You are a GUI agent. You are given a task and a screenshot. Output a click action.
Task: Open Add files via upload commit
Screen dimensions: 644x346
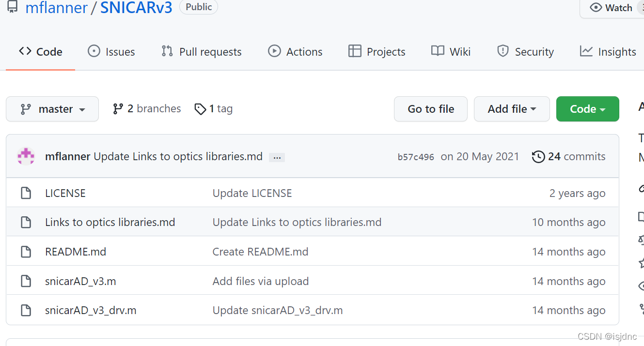point(261,281)
